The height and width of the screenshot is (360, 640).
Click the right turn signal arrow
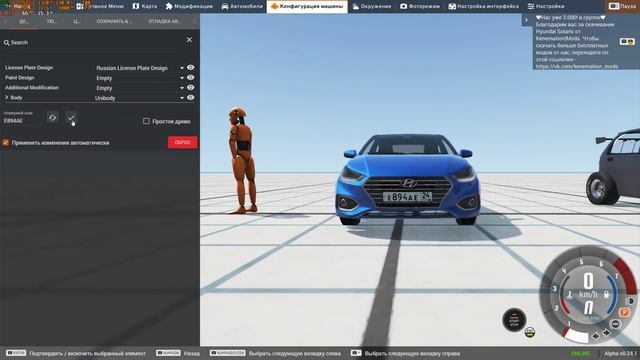pos(606,333)
